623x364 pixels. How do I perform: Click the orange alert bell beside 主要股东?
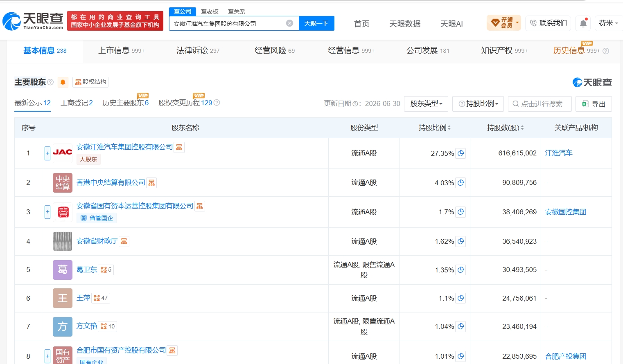(63, 82)
